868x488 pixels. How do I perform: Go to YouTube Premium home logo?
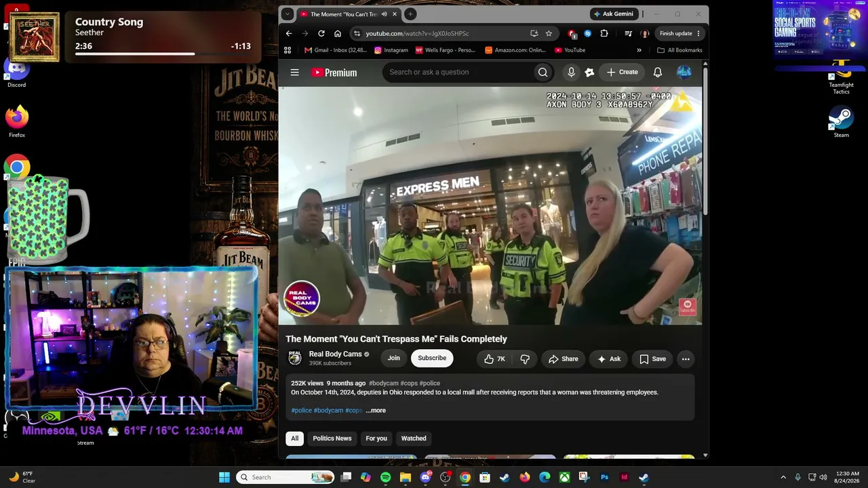(334, 73)
